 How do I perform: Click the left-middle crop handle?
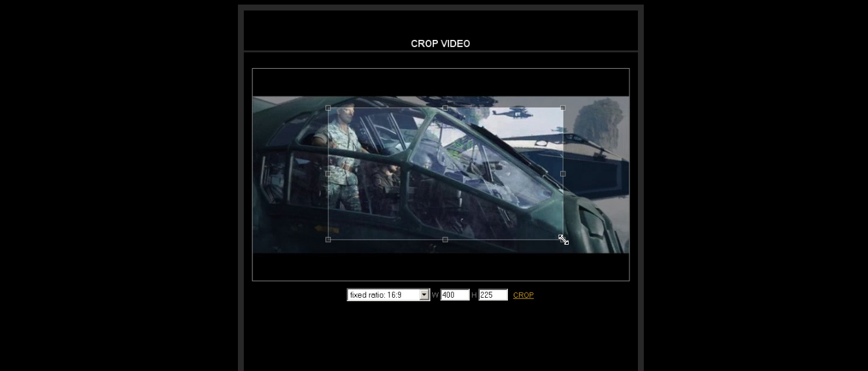(328, 174)
